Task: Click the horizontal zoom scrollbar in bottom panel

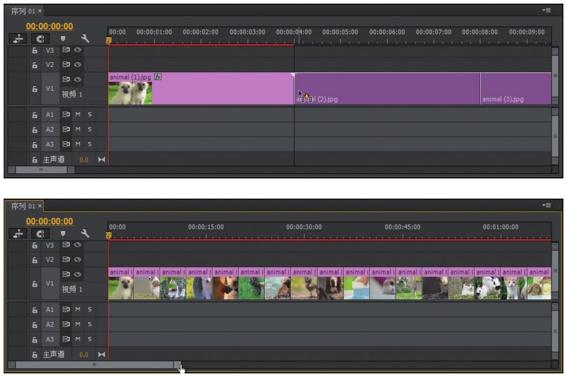Action: coord(94,364)
